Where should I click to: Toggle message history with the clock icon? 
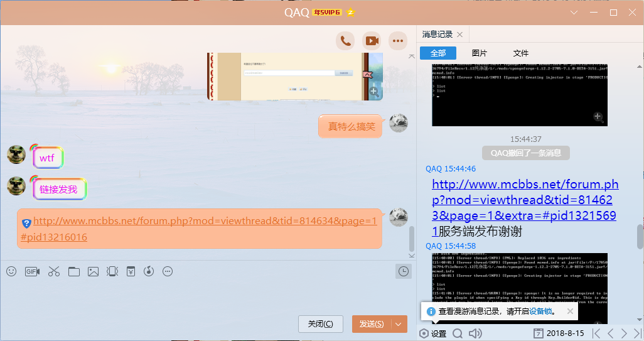tap(404, 271)
